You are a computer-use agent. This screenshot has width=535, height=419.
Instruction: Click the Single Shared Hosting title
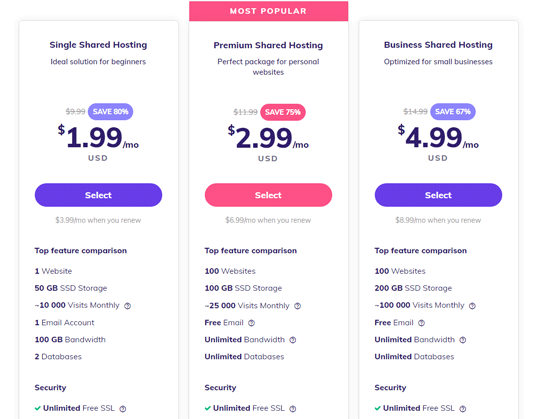coord(98,45)
